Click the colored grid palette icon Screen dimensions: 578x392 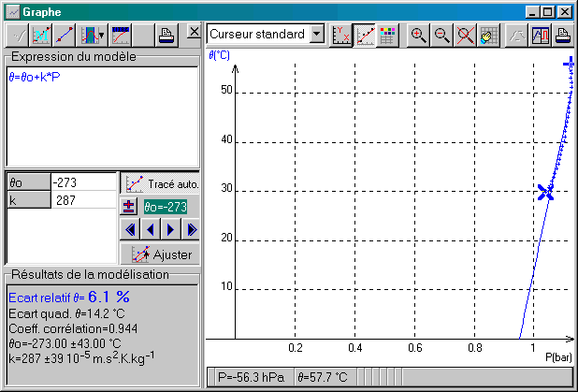point(386,36)
